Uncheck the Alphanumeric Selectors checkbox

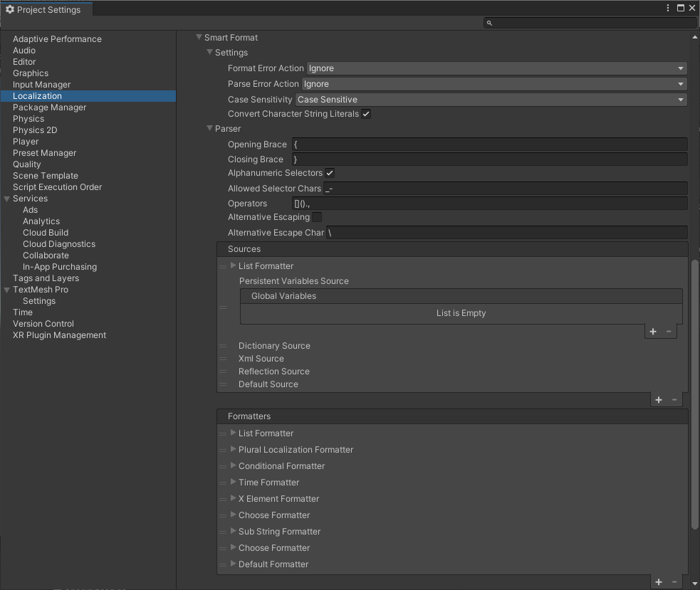tap(330, 172)
